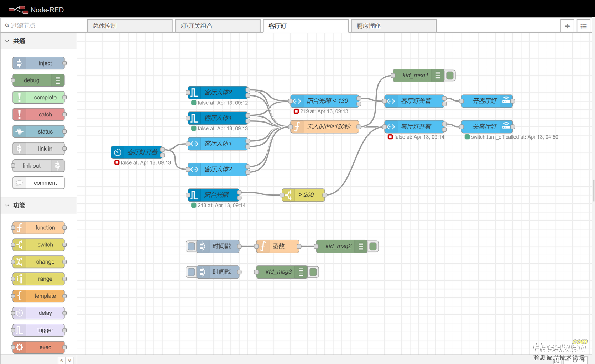The image size is (595, 364).
Task: Collapse the 共通 palette category
Action: click(7, 41)
